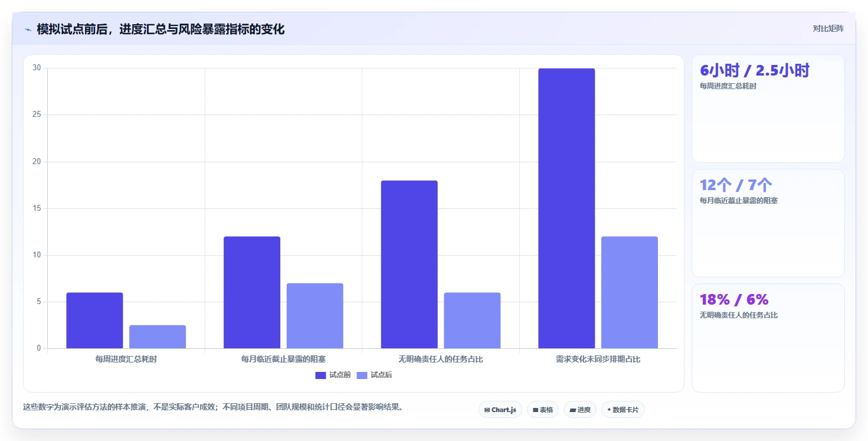Click the 进度 tag pill

pos(580,410)
